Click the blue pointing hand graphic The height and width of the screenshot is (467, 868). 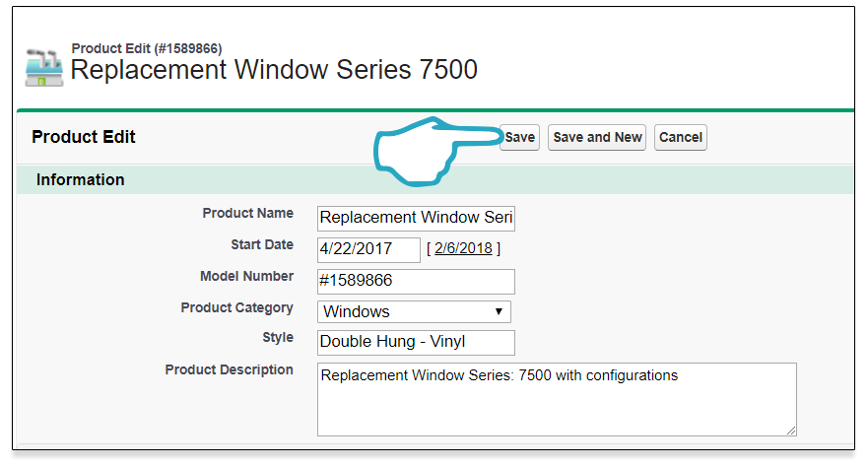point(438,151)
